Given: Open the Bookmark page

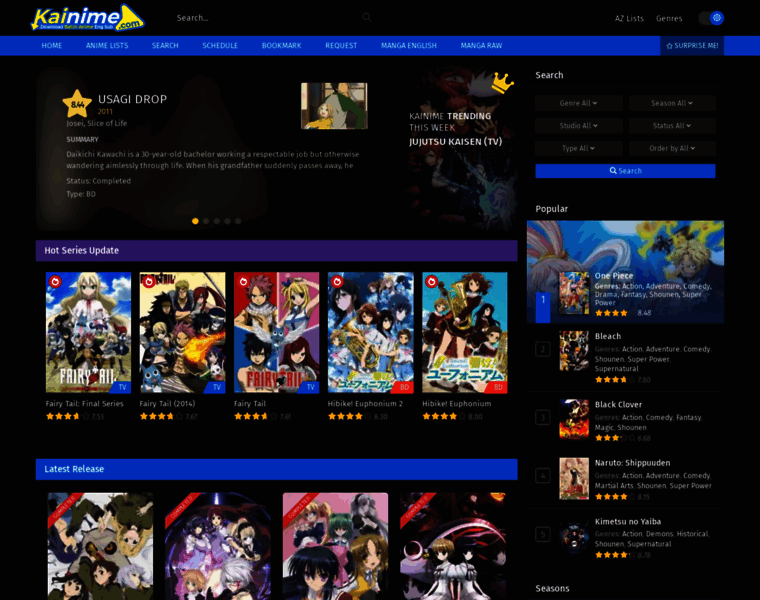Looking at the screenshot, I should tap(282, 46).
